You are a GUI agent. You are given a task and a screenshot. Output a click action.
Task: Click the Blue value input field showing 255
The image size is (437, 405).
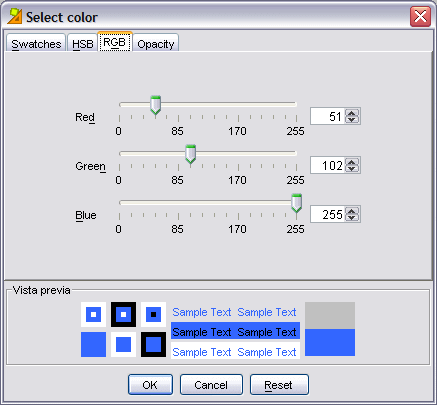tap(328, 214)
